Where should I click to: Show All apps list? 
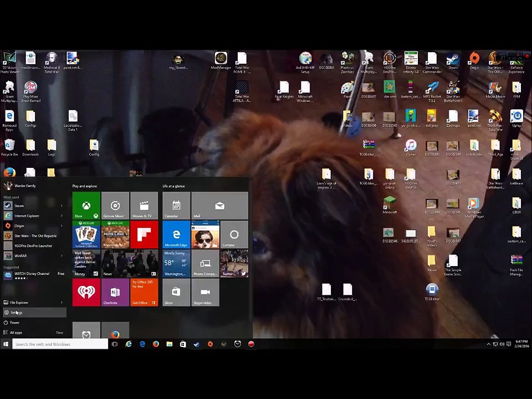pyautogui.click(x=34, y=332)
